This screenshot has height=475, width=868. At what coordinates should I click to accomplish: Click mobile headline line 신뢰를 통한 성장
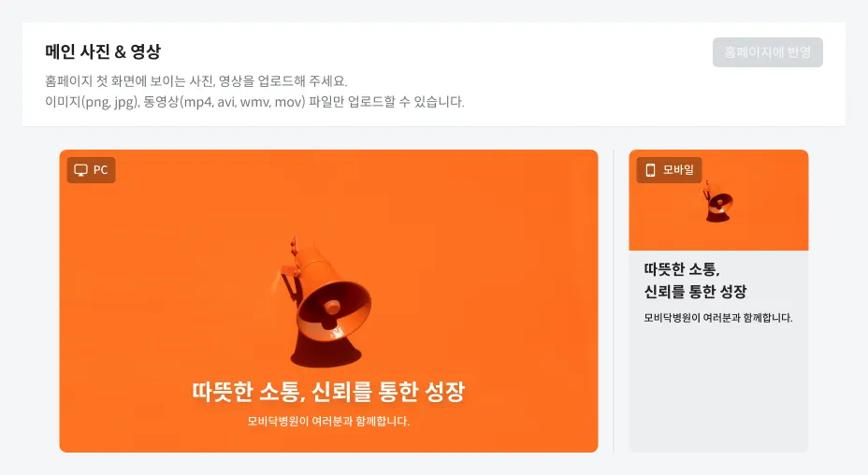coord(695,291)
